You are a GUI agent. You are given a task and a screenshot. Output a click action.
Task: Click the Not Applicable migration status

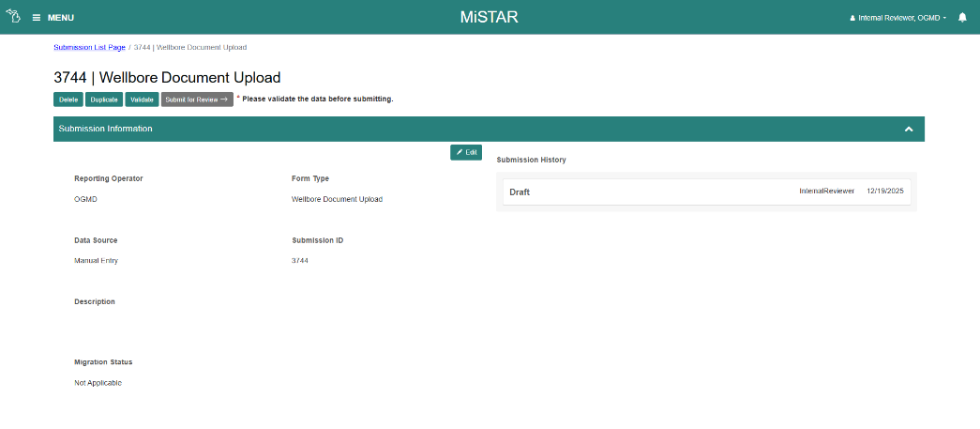[x=98, y=383]
